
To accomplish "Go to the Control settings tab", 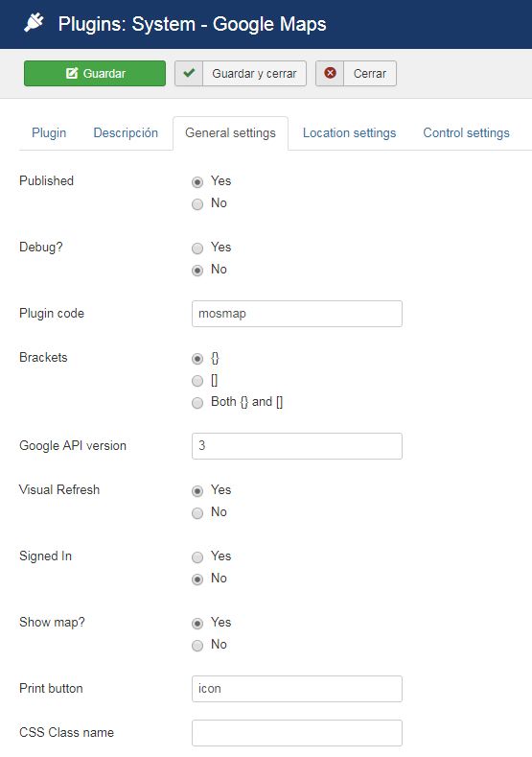I will [x=466, y=132].
